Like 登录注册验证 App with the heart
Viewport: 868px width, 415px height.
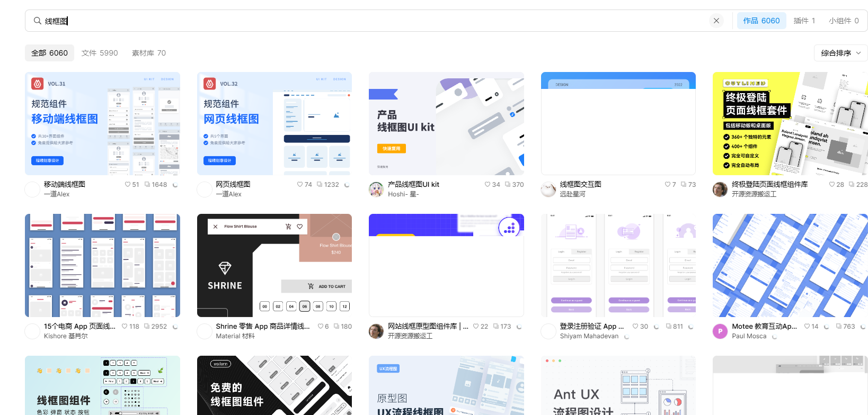pos(635,327)
